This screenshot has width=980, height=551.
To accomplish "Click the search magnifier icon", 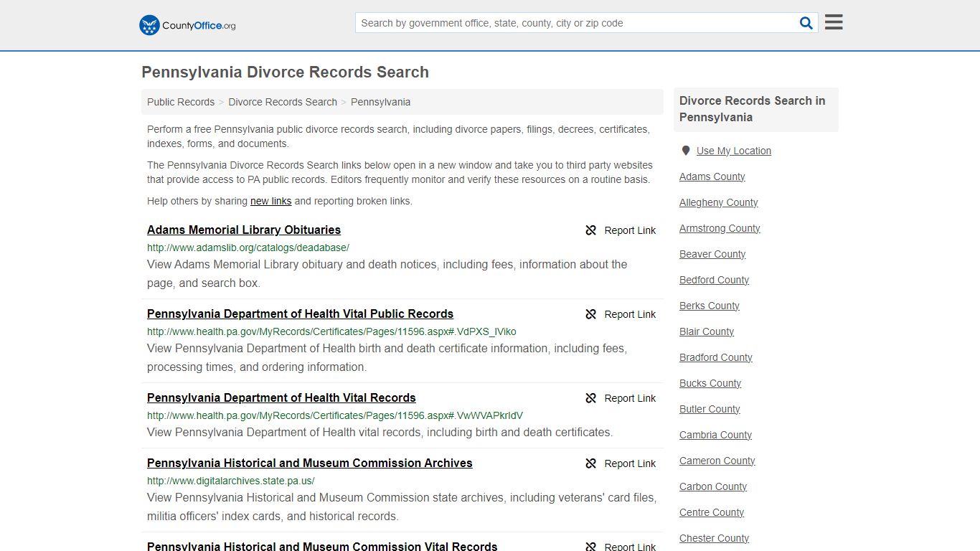I will point(806,23).
